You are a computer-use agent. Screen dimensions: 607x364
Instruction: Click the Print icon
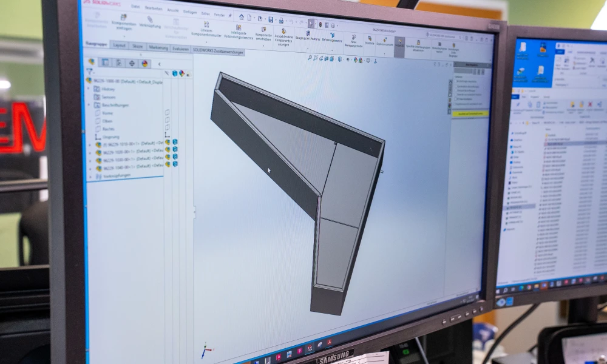tap(282, 21)
